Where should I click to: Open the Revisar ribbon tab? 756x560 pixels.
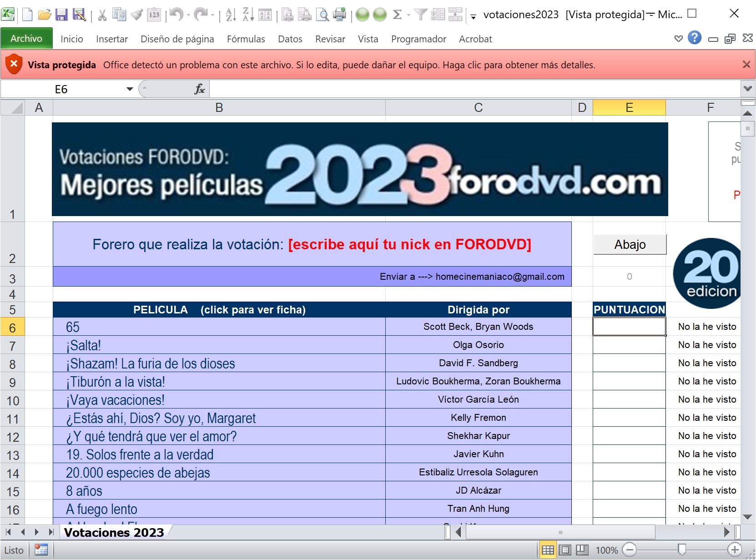pyautogui.click(x=330, y=39)
